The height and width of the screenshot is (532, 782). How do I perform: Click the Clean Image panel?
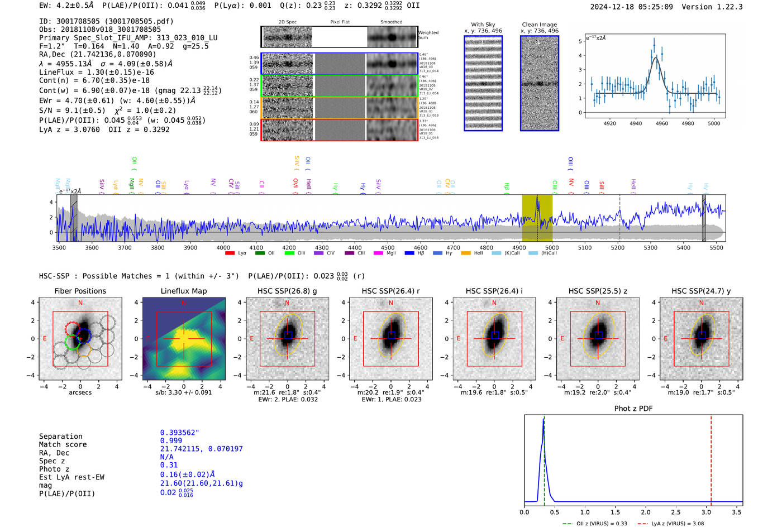[x=540, y=83]
